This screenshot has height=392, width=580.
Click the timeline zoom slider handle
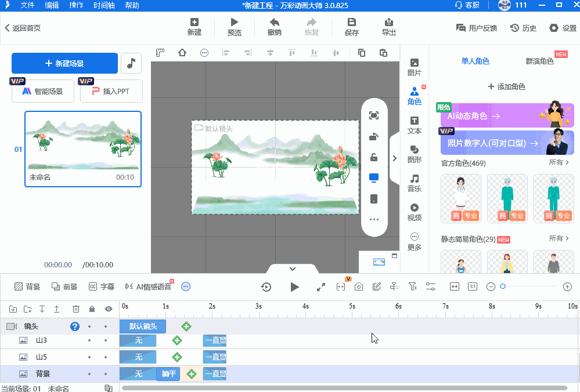pos(503,286)
